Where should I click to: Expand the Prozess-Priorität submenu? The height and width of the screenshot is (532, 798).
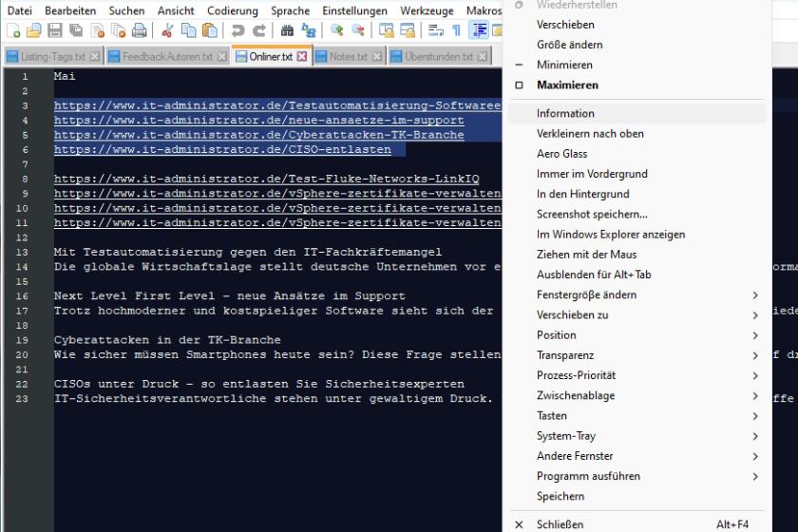[636, 375]
